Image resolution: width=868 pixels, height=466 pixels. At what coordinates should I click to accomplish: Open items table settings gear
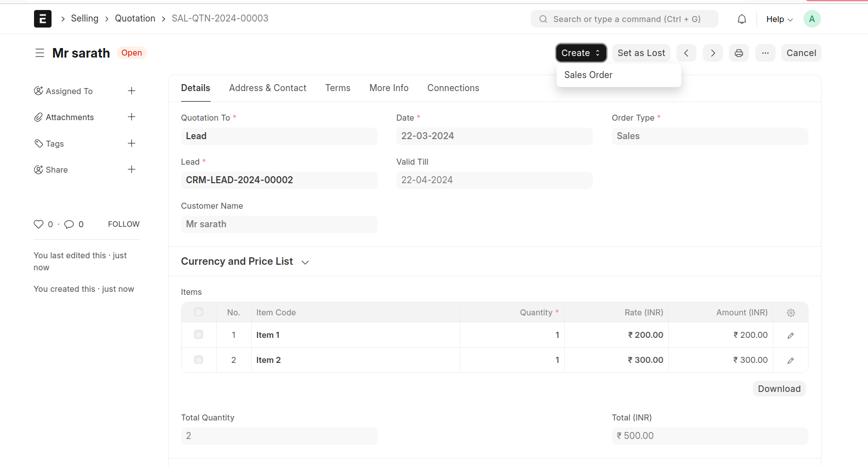tap(790, 313)
